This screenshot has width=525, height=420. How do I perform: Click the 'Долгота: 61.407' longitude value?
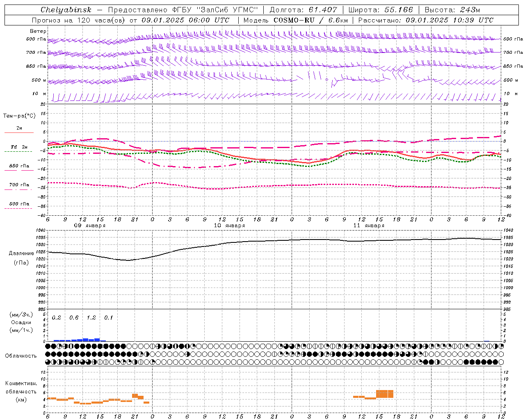tap(304, 10)
